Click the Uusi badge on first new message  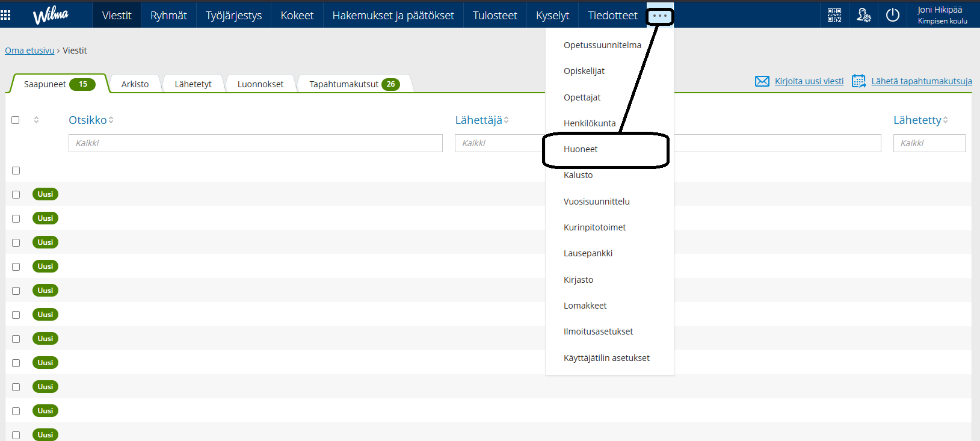pyautogui.click(x=45, y=194)
